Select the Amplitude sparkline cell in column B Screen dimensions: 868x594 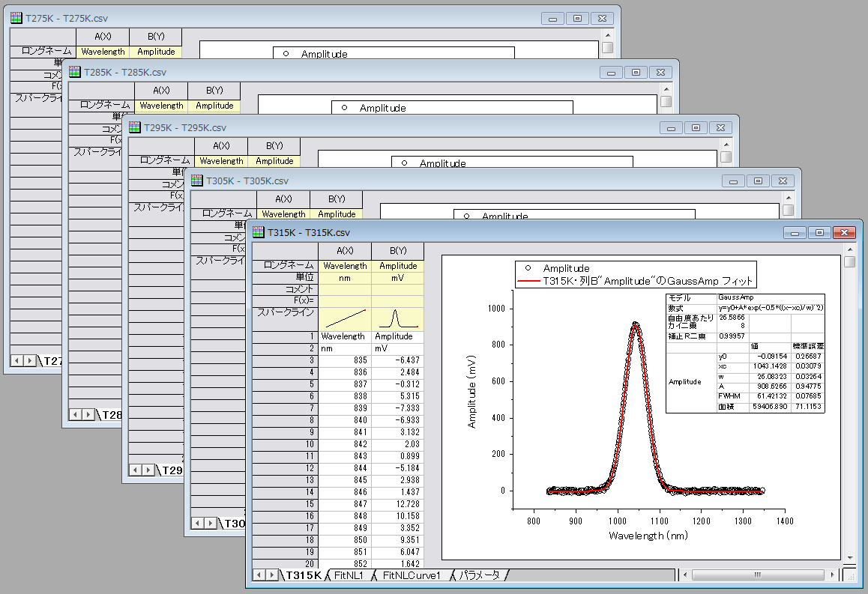point(397,319)
